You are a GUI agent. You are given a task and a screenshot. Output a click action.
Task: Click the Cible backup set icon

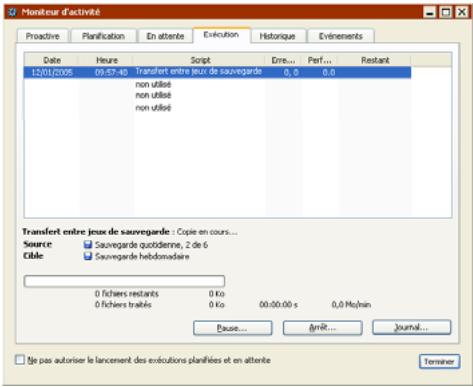point(88,256)
